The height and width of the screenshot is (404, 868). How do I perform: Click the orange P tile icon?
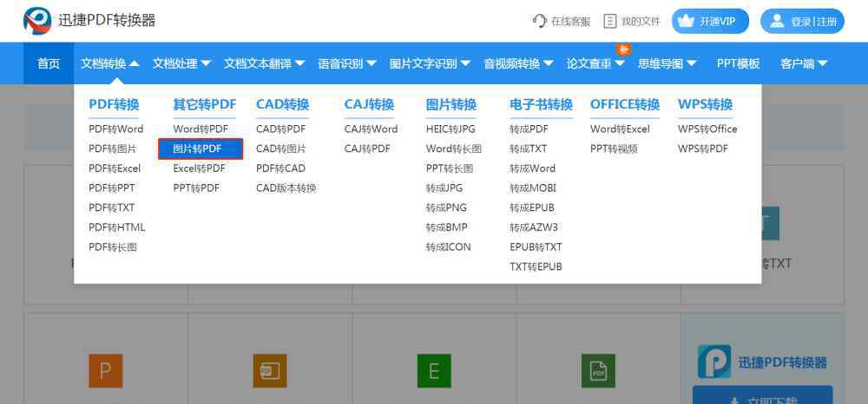click(105, 371)
